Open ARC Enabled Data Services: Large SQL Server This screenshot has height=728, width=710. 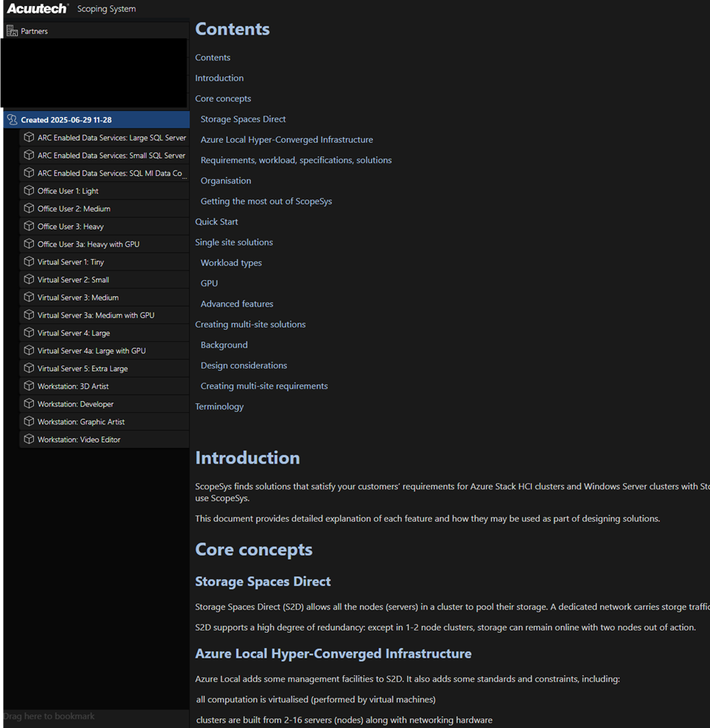[104, 137]
